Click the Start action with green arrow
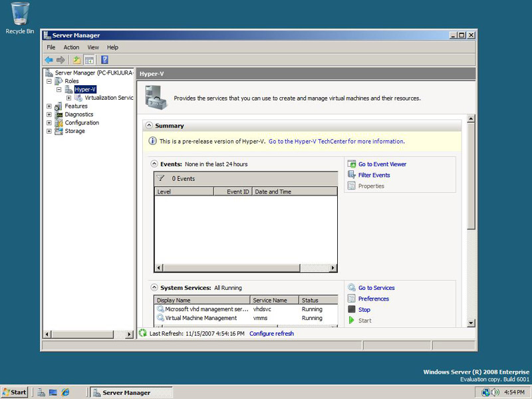This screenshot has height=399, width=532. pos(364,321)
